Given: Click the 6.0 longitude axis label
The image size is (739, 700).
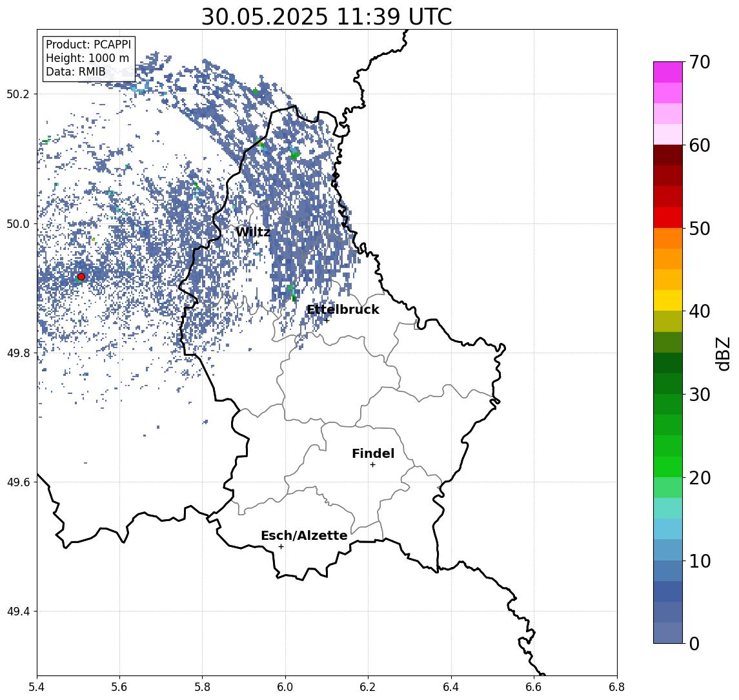Looking at the screenshot, I should click(x=285, y=687).
